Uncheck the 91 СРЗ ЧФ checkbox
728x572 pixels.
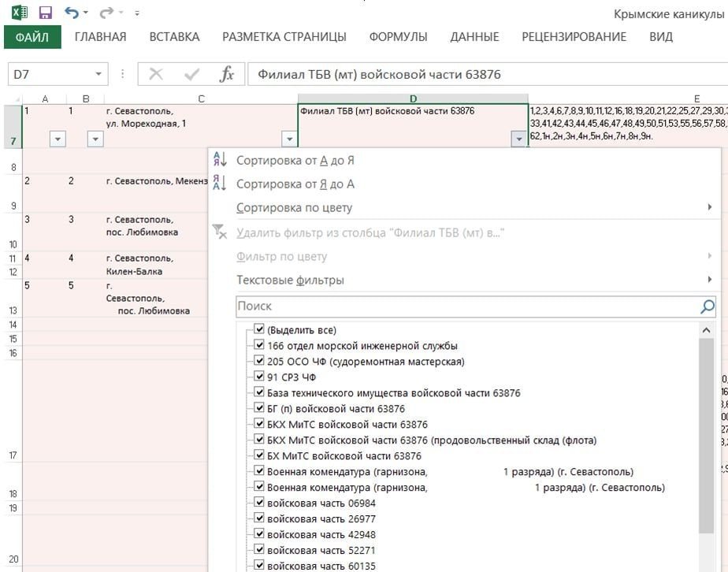click(x=259, y=377)
